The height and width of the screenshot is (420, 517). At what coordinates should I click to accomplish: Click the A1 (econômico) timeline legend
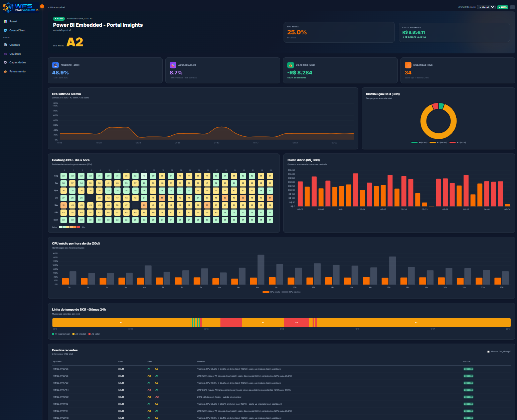61,334
